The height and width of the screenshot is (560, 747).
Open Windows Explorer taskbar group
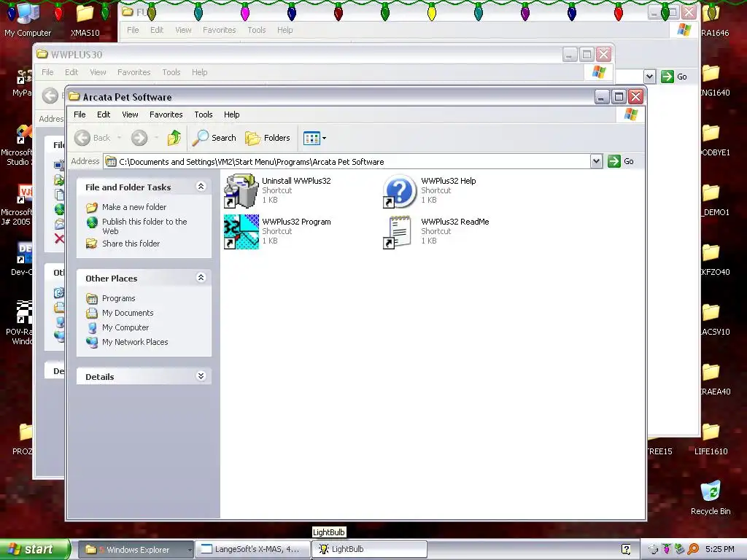(x=135, y=550)
